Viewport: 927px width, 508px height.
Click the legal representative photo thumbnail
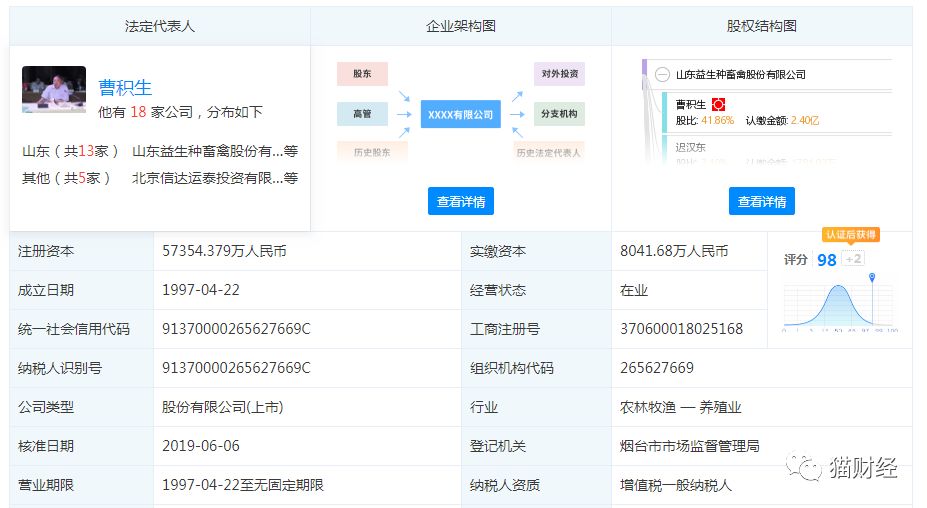point(54,89)
